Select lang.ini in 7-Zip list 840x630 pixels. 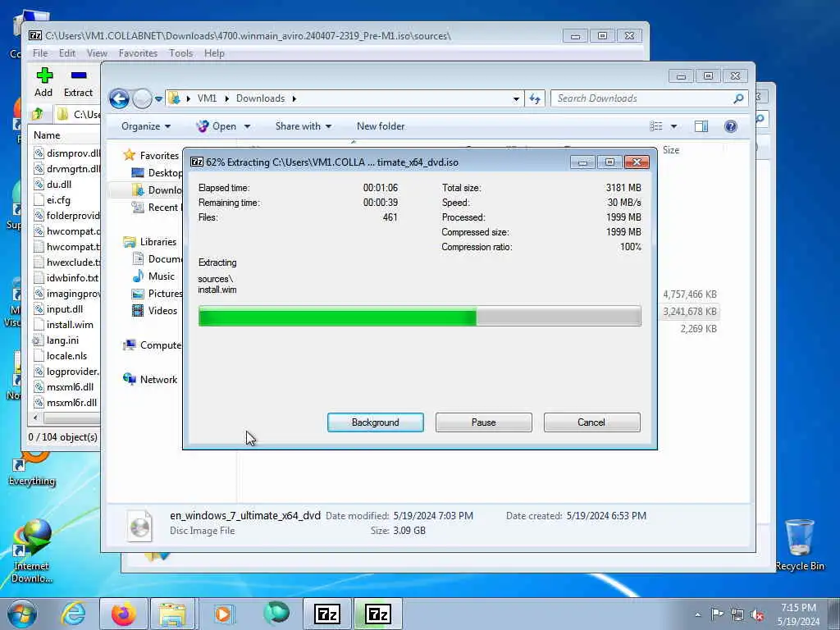click(62, 340)
